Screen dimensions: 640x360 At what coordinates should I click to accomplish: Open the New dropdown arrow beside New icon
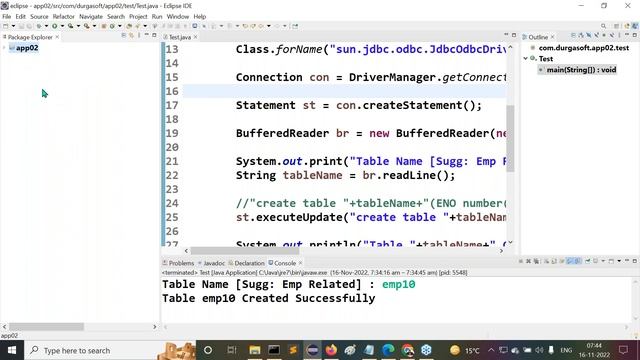coord(13,26)
